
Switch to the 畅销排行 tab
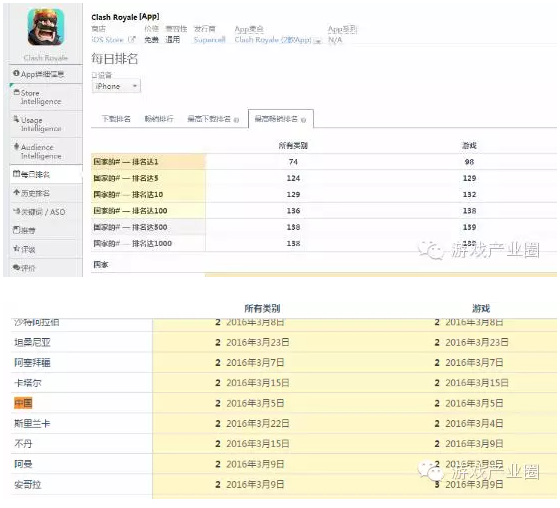(x=159, y=119)
